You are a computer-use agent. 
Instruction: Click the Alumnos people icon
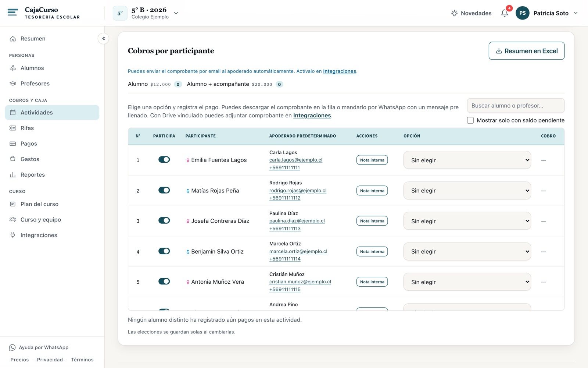13,68
